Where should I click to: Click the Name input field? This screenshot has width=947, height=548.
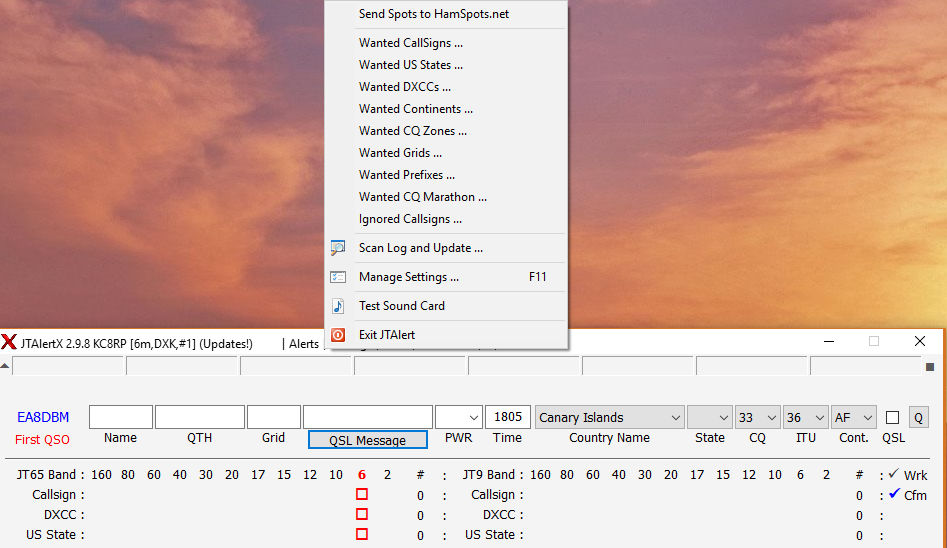120,417
